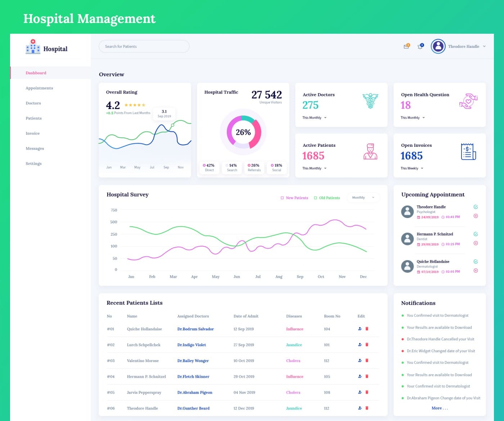Edit patient row #06 Theodore Handle
This screenshot has height=421, width=504.
point(360,408)
